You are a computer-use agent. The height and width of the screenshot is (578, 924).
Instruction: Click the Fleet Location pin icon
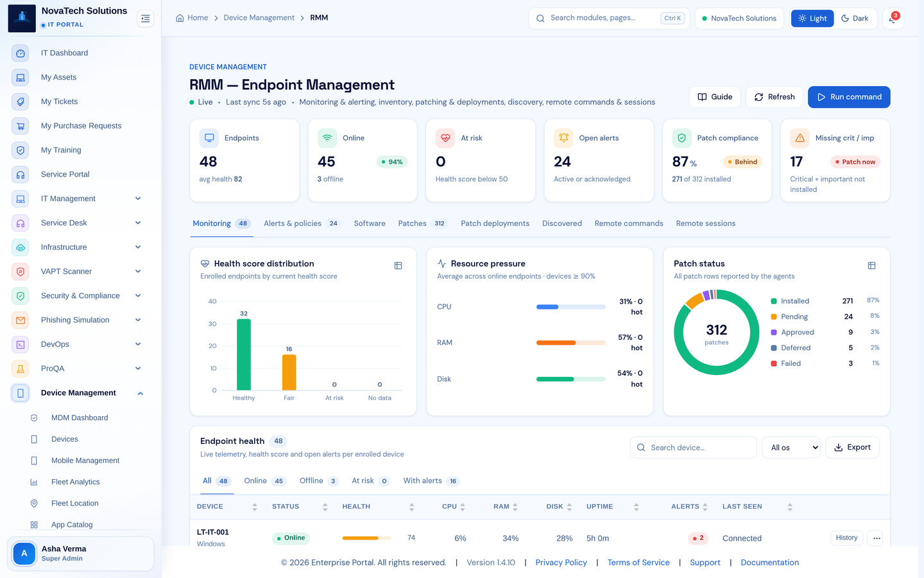click(34, 504)
